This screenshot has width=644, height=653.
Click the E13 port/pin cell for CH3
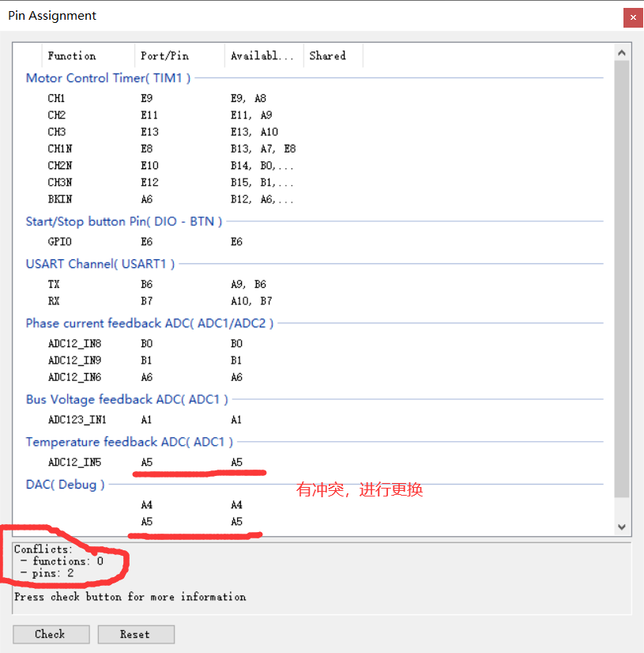pos(149,132)
